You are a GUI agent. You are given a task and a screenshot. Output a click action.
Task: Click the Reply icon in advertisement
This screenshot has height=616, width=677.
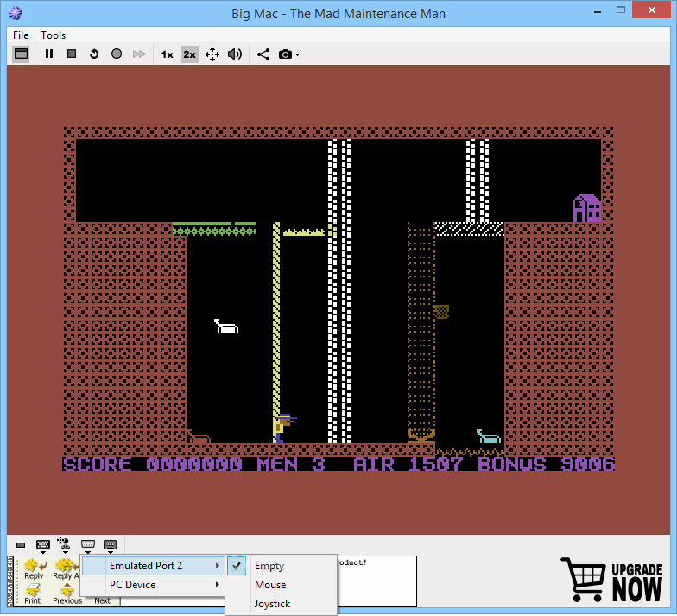click(35, 569)
